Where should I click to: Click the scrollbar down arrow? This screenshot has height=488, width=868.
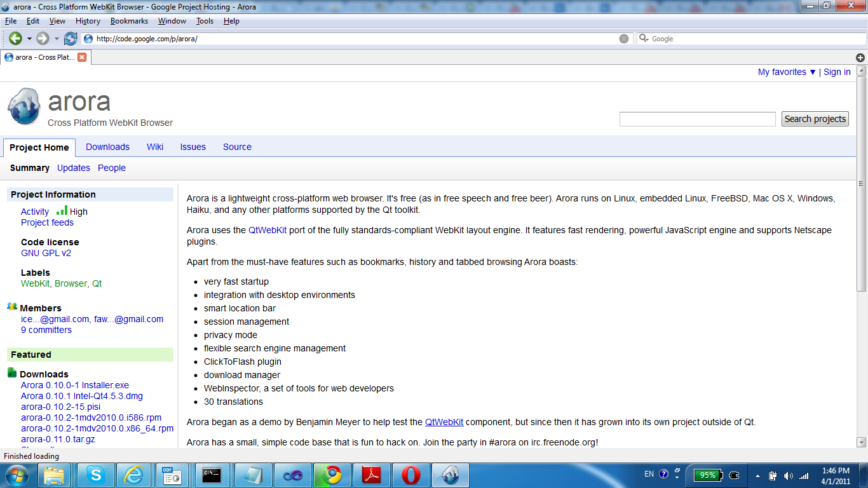coord(862,442)
